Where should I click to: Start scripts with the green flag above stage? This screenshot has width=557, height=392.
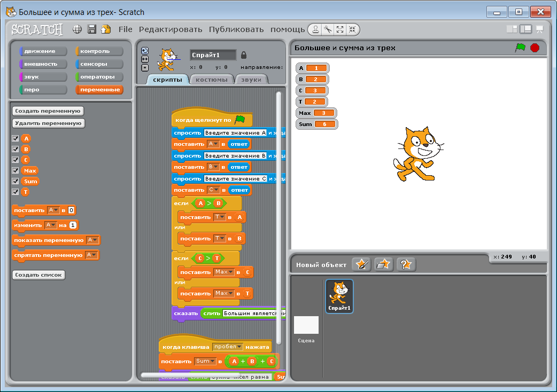[521, 48]
